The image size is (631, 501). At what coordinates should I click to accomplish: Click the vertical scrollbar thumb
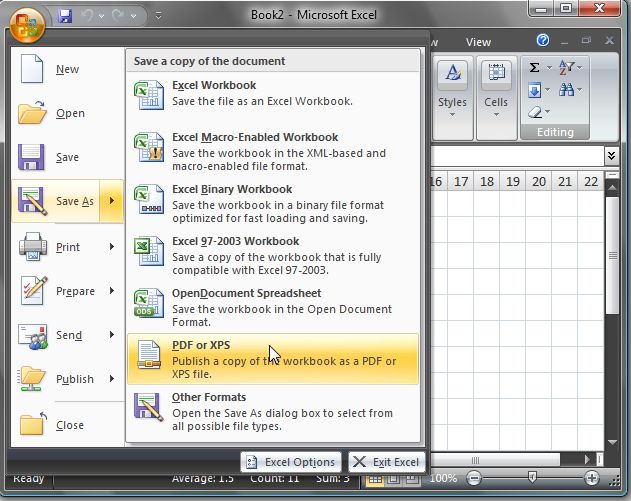(612, 255)
